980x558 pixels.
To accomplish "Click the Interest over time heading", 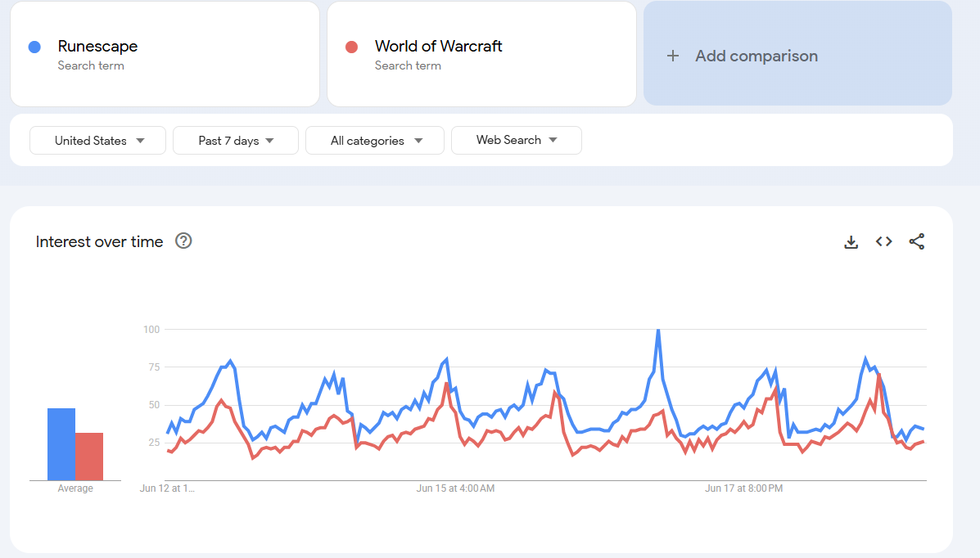I will point(99,242).
